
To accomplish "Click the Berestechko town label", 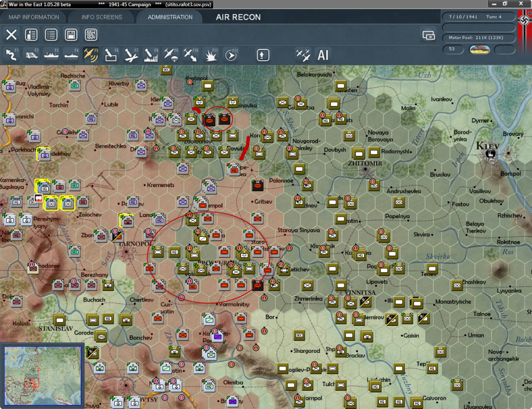I will point(111,146).
